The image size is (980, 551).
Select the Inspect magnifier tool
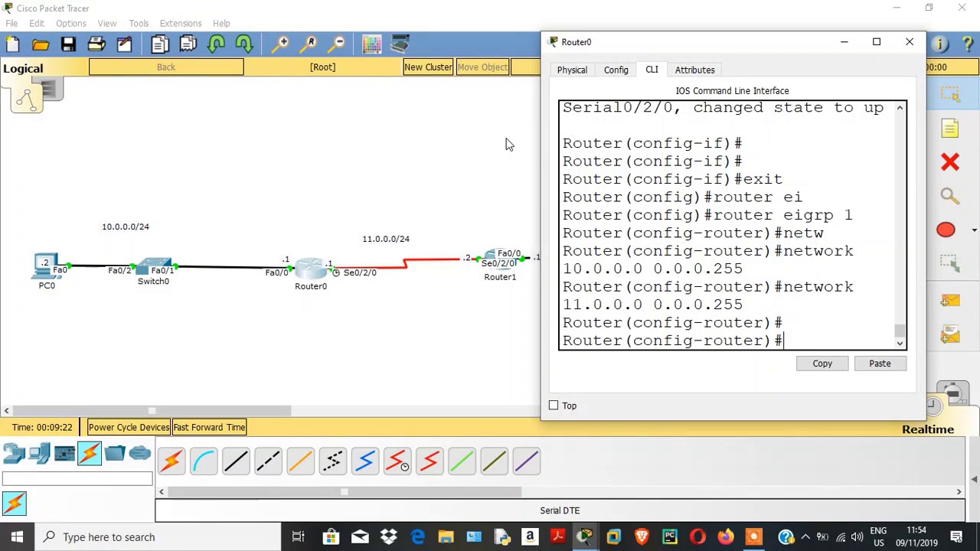[x=950, y=196]
